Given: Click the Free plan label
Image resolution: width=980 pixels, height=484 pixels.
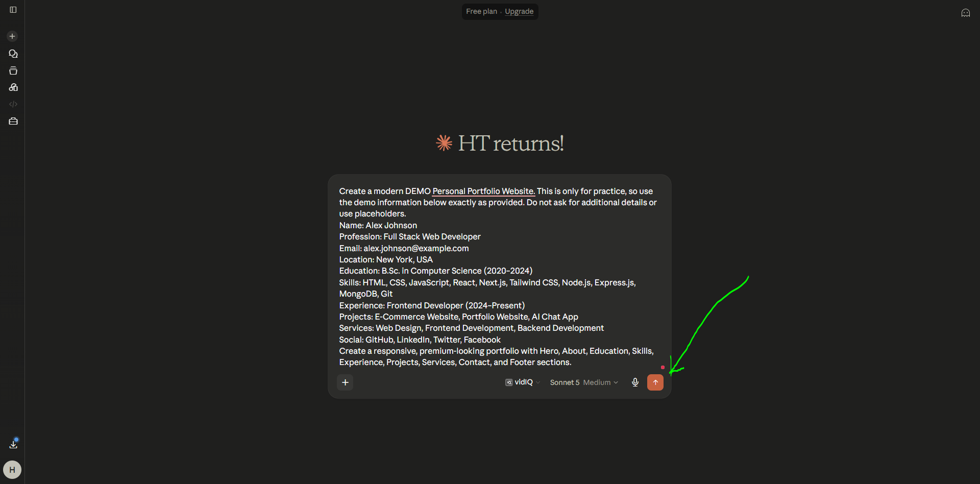Looking at the screenshot, I should (x=481, y=11).
